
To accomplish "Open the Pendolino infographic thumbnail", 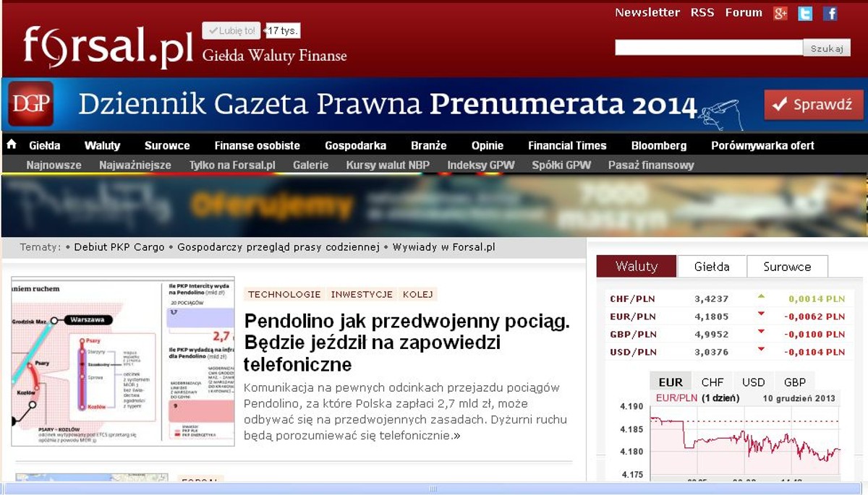I will [123, 361].
